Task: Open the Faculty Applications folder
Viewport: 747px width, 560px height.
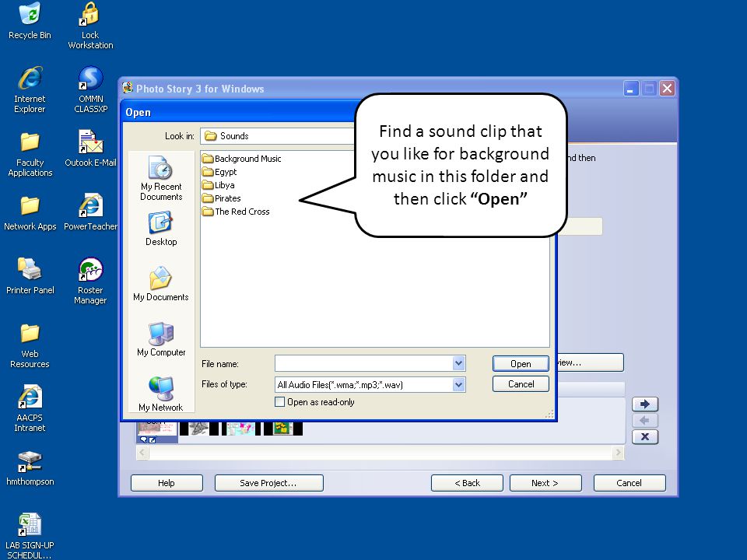Action: 30,153
